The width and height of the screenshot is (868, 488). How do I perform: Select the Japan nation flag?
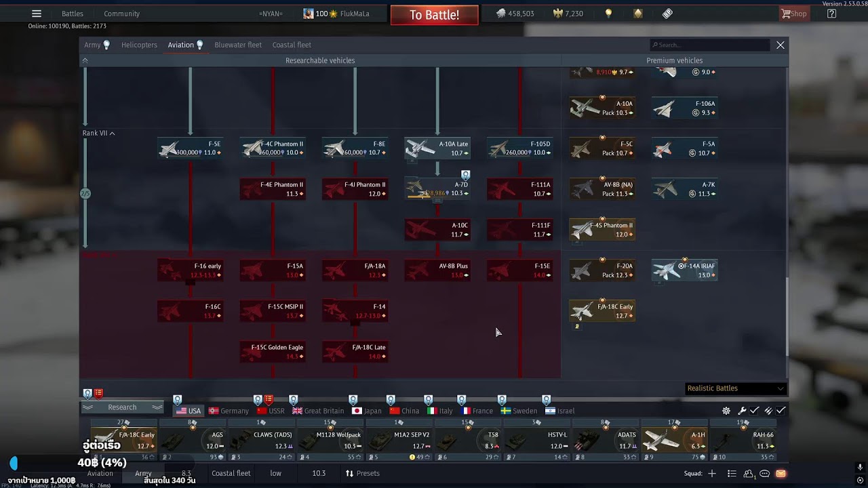(367, 411)
